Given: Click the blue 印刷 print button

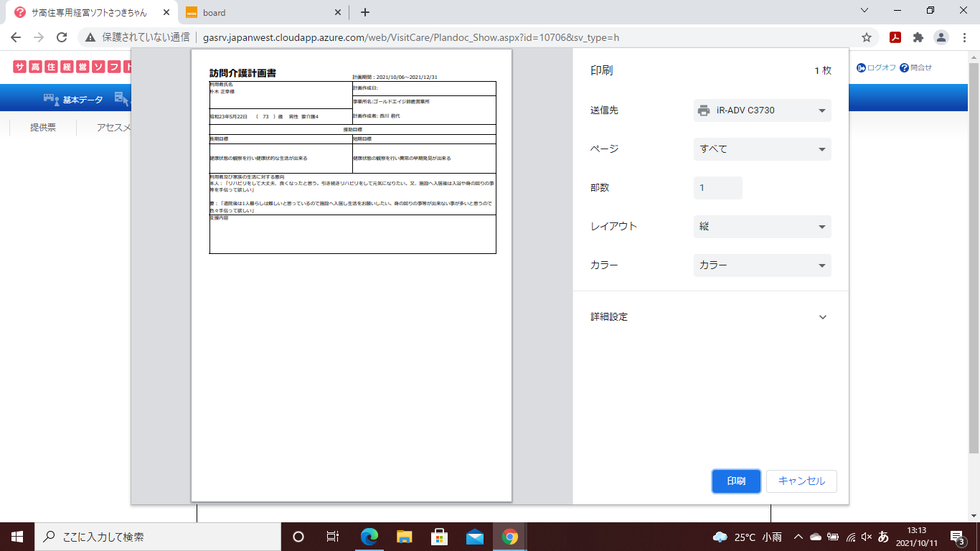Looking at the screenshot, I should coord(736,481).
